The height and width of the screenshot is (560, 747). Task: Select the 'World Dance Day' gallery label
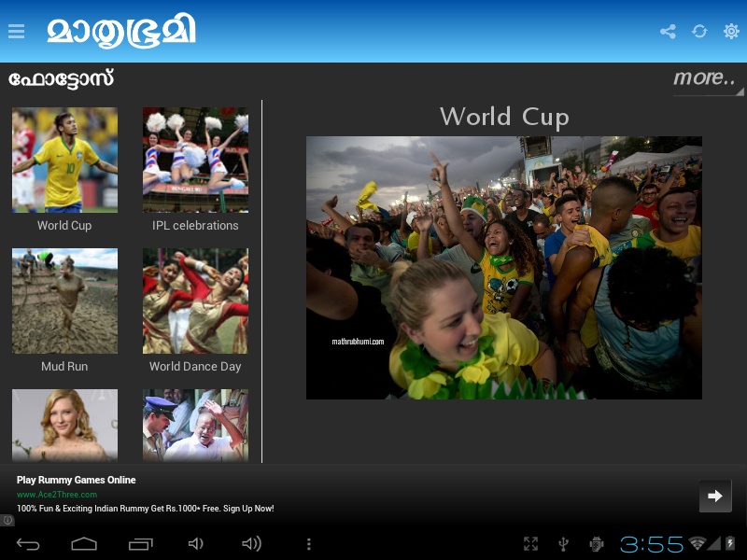coord(195,366)
